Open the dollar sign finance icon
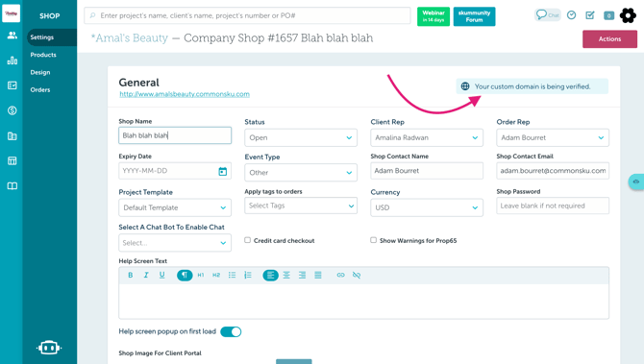644x364 pixels. click(x=12, y=110)
